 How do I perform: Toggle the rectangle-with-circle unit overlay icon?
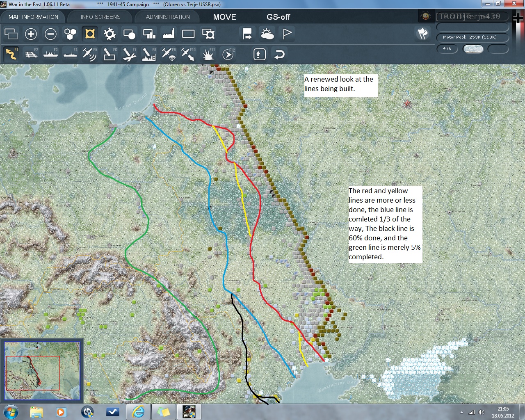129,34
